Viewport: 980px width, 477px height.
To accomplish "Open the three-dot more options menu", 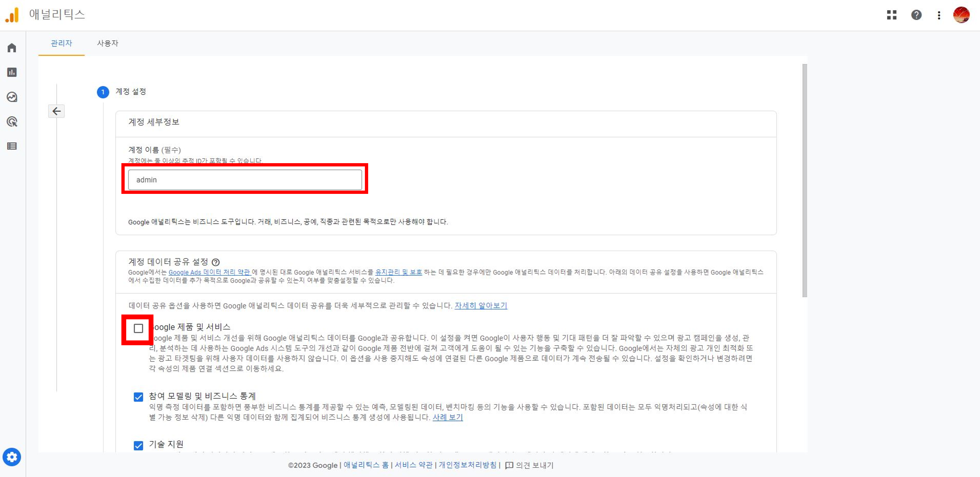I will pyautogui.click(x=939, y=15).
